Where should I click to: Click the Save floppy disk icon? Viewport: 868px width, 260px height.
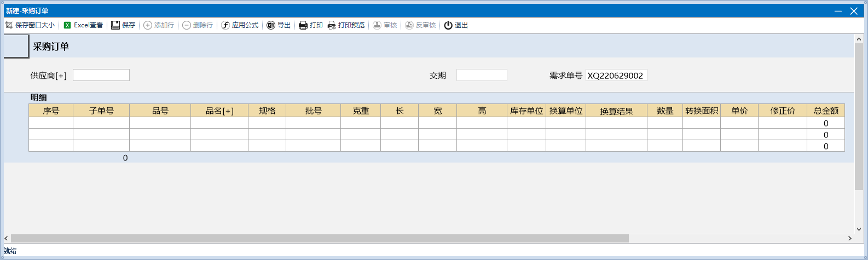tap(115, 25)
